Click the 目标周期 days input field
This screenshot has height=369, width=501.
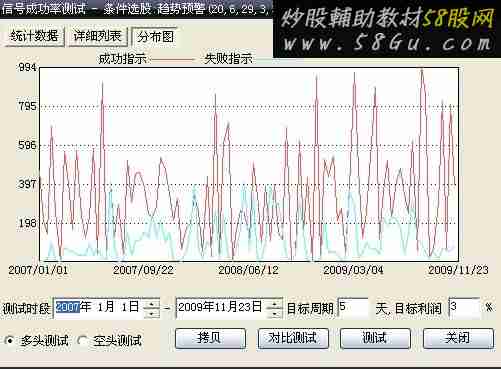[x=353, y=308]
